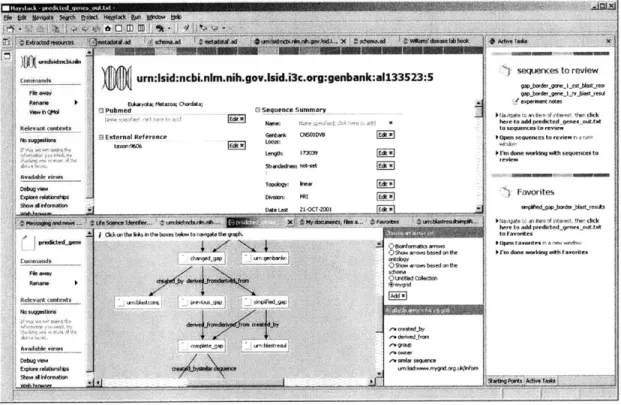Image resolution: width=621 pixels, height=405 pixels.
Task: Open the Navigate menu
Action: tap(42, 17)
